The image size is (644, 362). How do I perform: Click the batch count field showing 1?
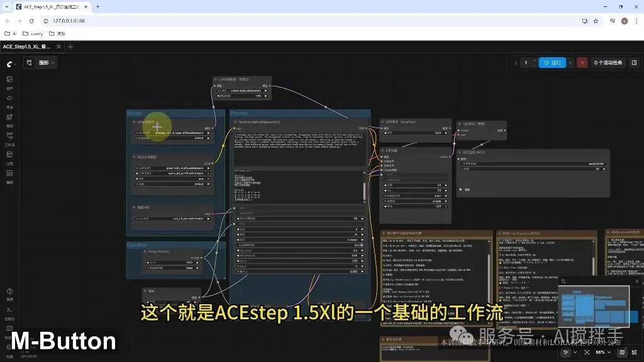(x=526, y=63)
